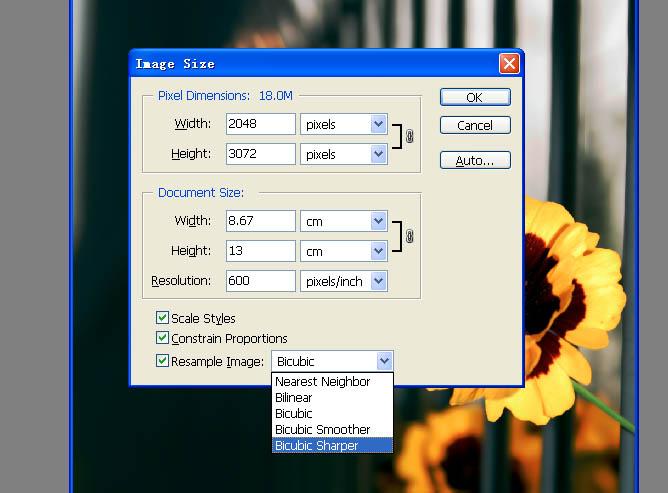This screenshot has height=493, width=668.
Task: Pick the Bicubic list option
Action: click(x=332, y=413)
